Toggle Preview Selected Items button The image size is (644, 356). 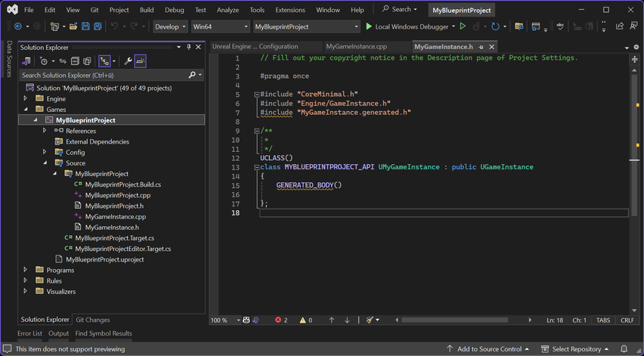(140, 61)
